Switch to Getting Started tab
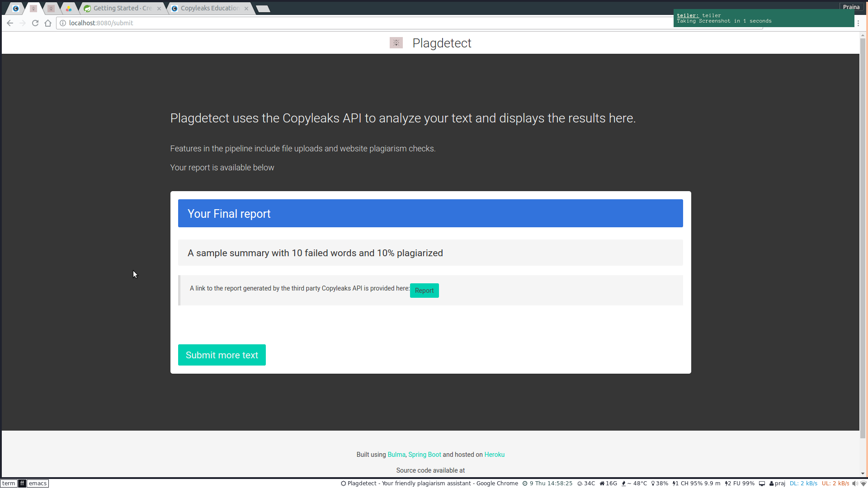 coord(122,8)
